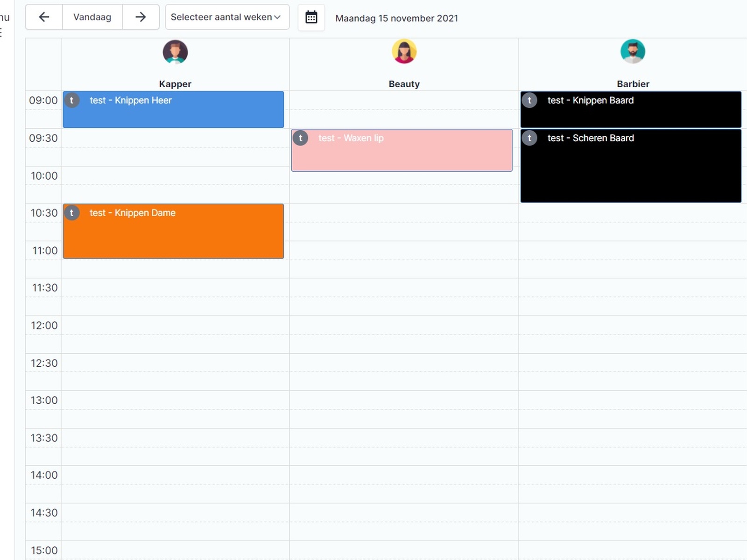The height and width of the screenshot is (560, 747).
Task: Click the 't' badge on Knippen Dame
Action: tap(72, 213)
